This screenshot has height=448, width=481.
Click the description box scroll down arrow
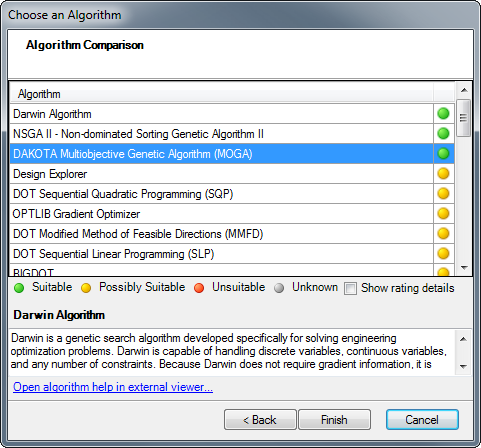(463, 366)
